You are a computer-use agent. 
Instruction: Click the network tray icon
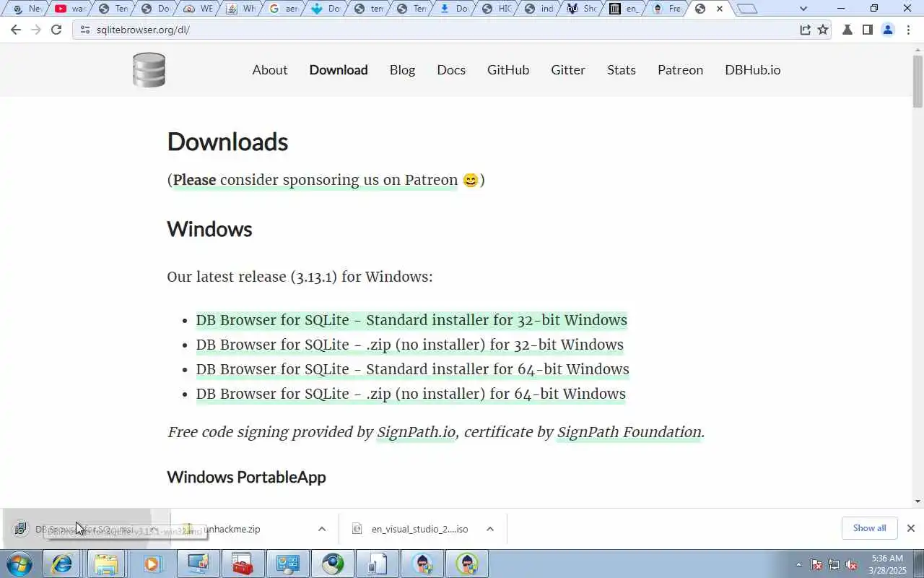[834, 564]
